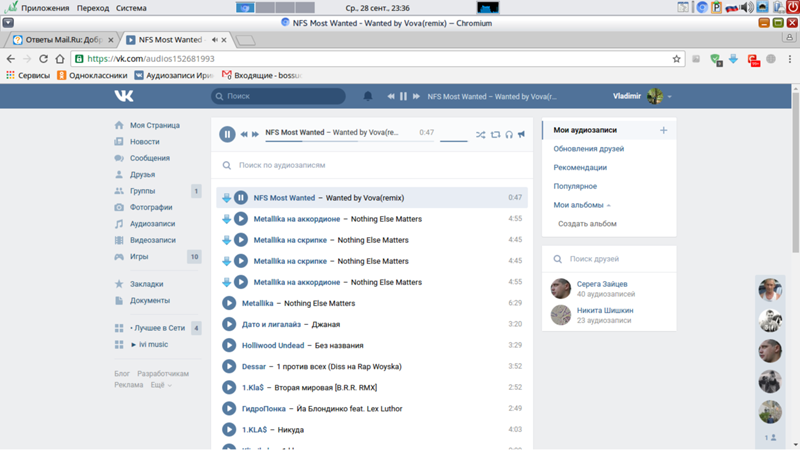
Task: Select Популярное section
Action: [x=575, y=186]
